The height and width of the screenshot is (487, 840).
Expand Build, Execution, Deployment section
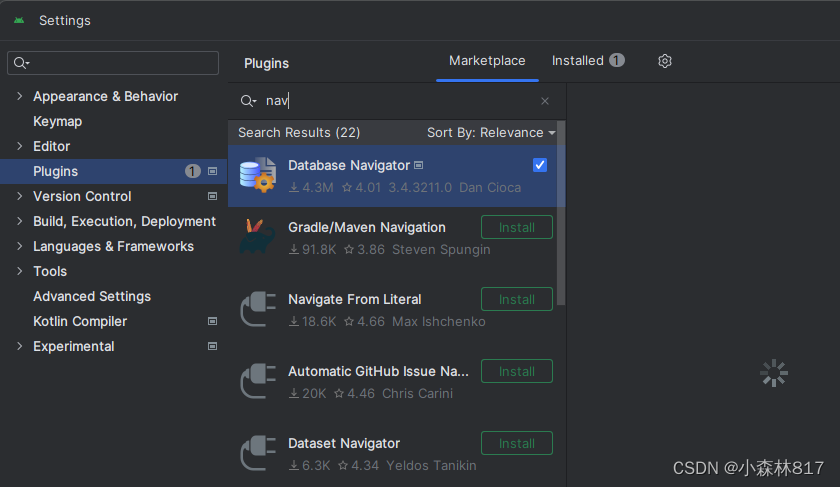pyautogui.click(x=20, y=221)
